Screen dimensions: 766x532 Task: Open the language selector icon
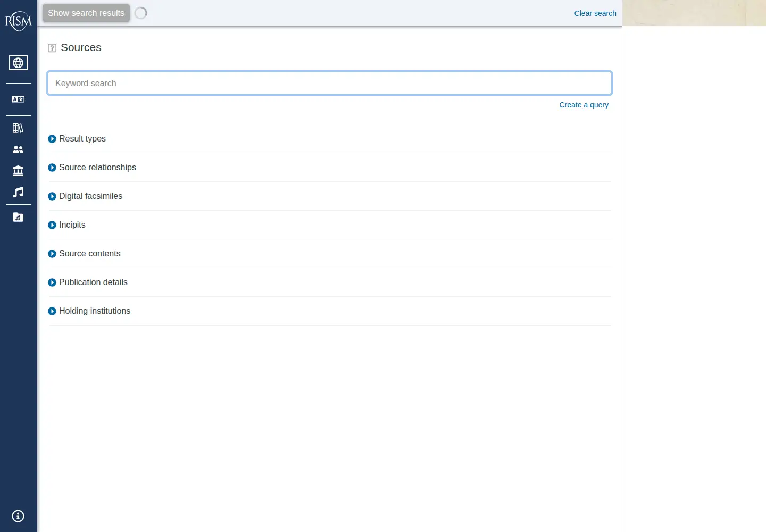click(18, 99)
